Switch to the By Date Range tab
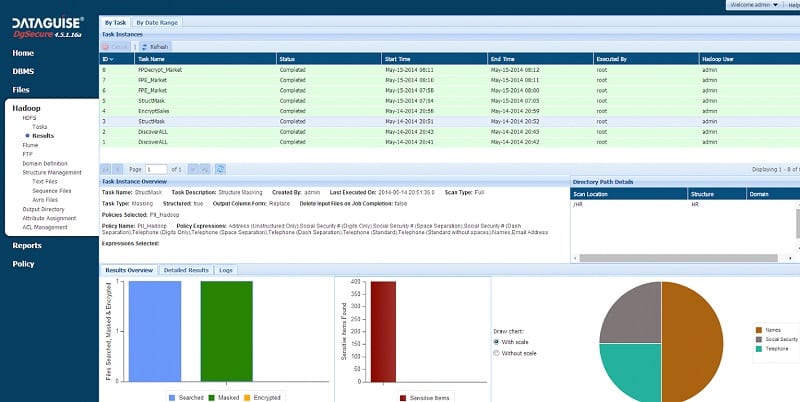This screenshot has height=402, width=800. tap(157, 22)
